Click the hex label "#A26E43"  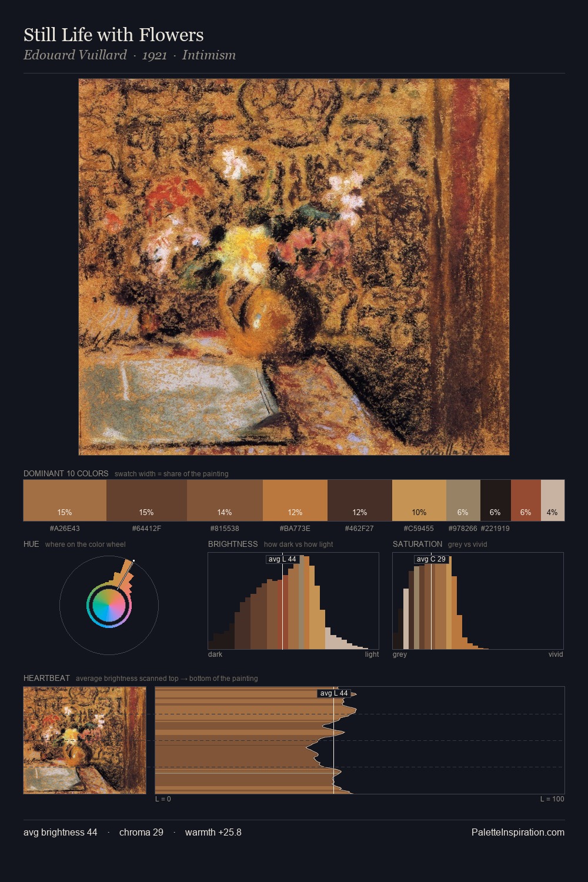[65, 529]
